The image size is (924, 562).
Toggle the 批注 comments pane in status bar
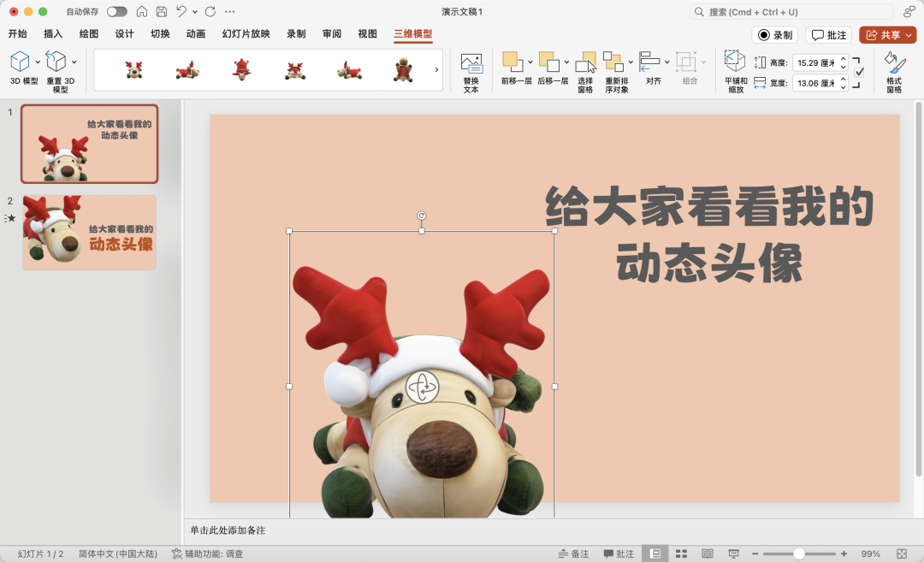tap(619, 553)
